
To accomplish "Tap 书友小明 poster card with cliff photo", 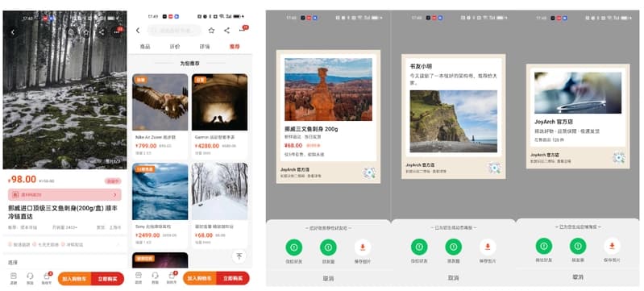I will (454, 117).
